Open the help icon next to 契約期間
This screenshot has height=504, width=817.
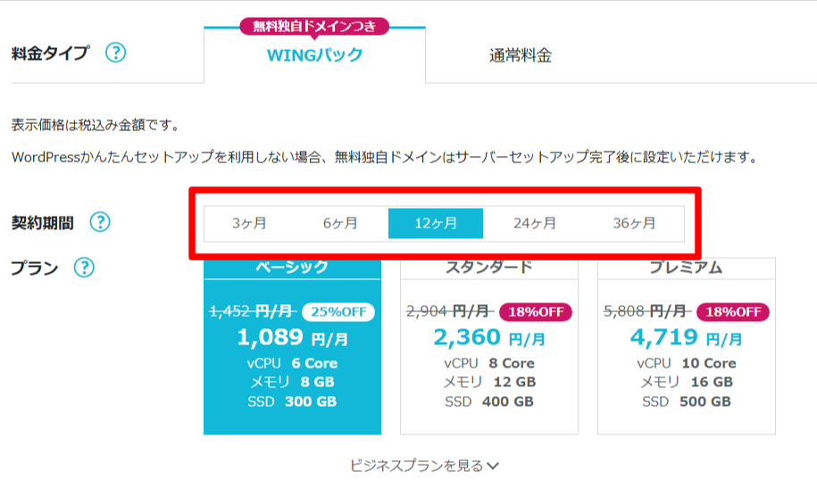[x=100, y=222]
